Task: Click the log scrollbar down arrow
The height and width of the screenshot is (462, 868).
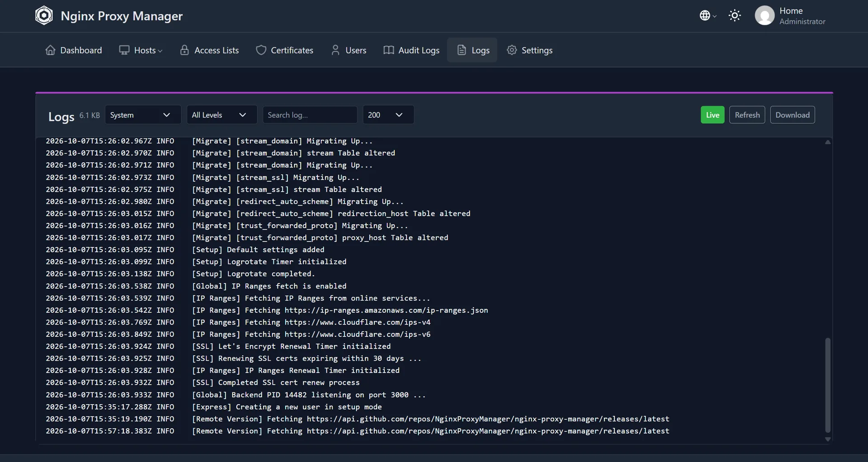Action: [x=828, y=439]
